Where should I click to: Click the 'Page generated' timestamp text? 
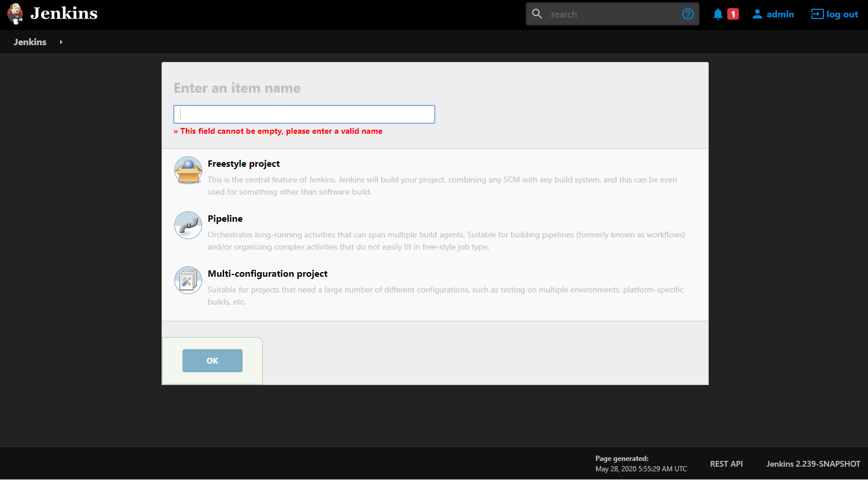641,464
